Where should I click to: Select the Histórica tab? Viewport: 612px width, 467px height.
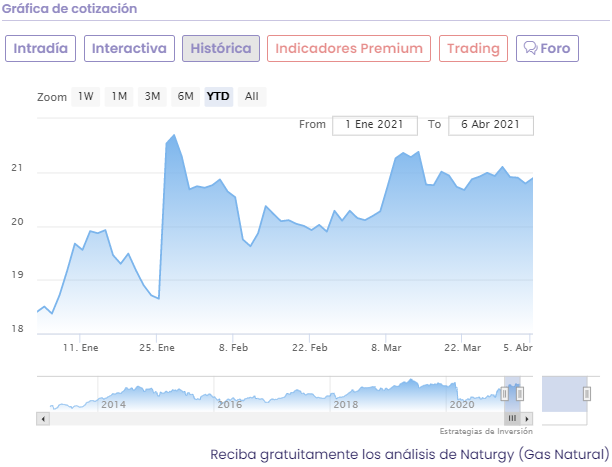(x=221, y=49)
